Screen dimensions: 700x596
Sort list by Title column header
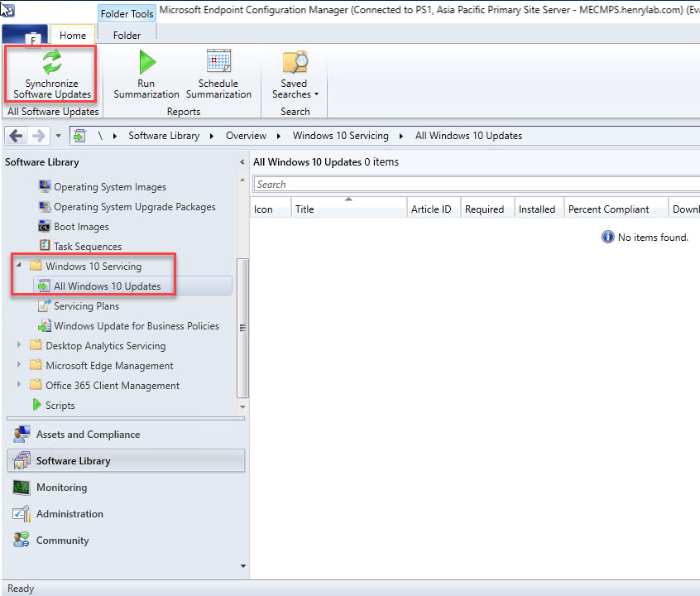348,209
